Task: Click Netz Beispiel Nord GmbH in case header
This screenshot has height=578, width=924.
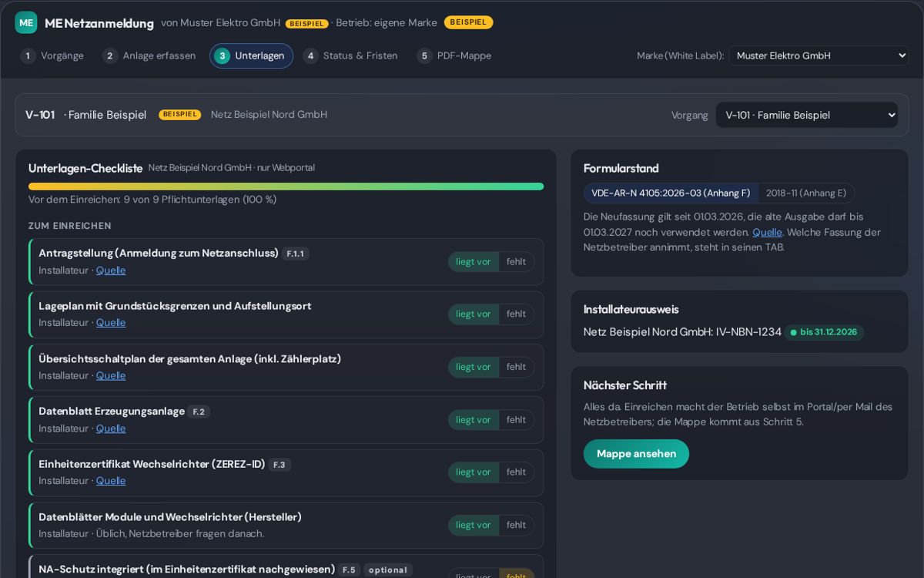Action: click(269, 115)
